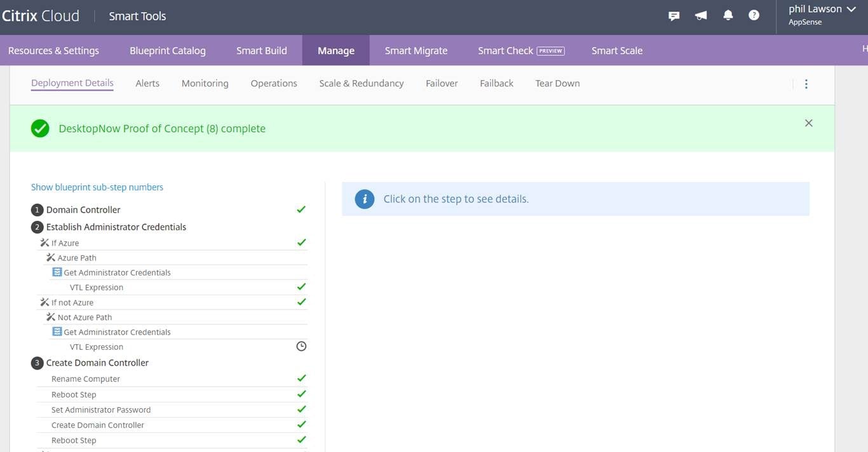Open the Alerts sub-tab
This screenshot has height=452, width=868.
click(x=147, y=83)
